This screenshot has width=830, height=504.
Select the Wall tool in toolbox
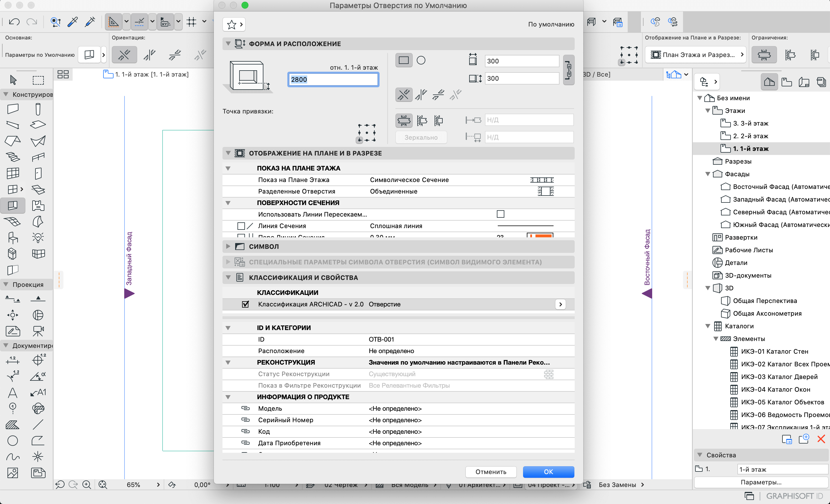point(13,109)
